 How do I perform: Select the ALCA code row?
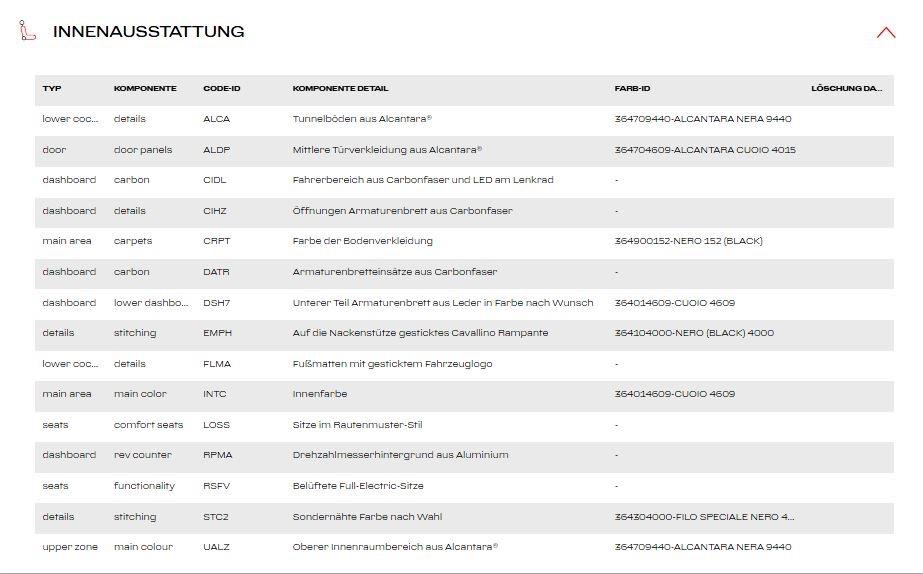216,119
